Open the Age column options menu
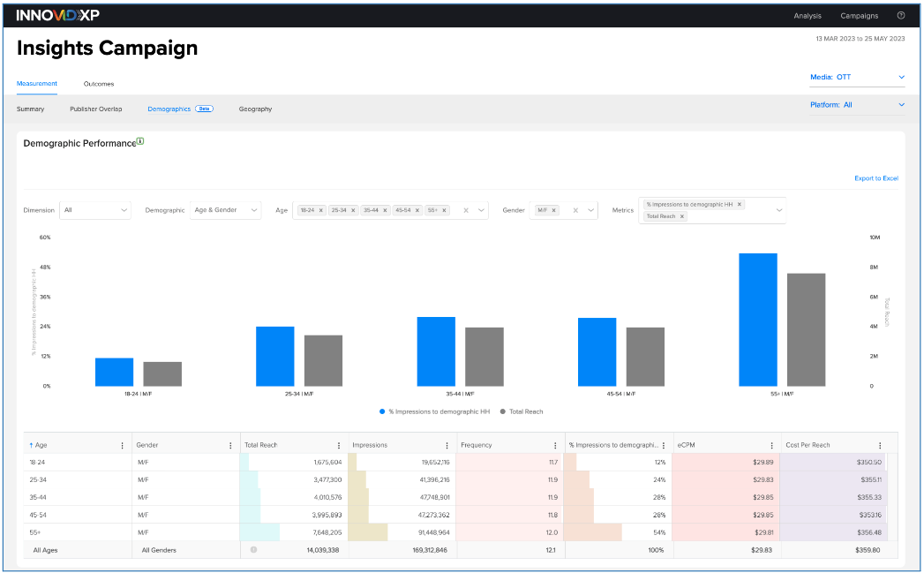 pos(122,445)
